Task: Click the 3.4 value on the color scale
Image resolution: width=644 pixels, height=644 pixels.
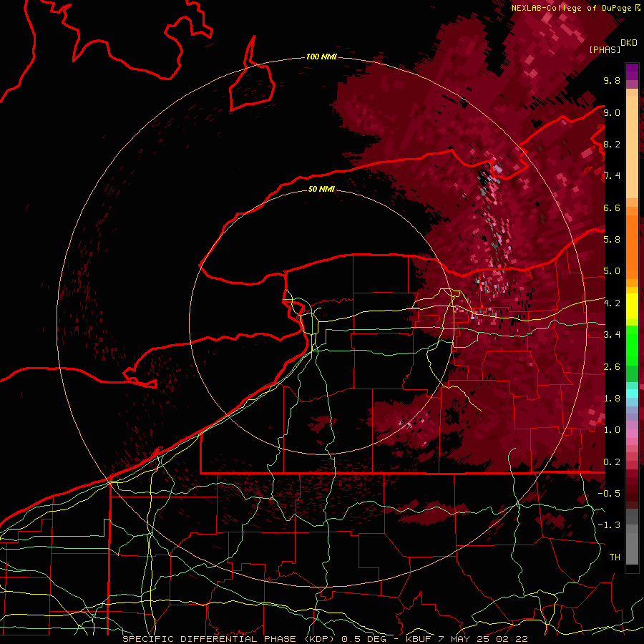Action: 612,335
